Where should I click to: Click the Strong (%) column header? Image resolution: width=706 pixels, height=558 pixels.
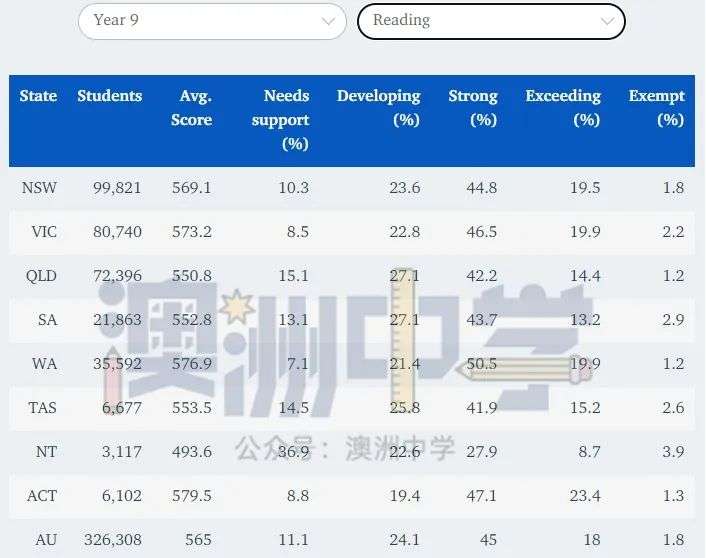pos(473,108)
